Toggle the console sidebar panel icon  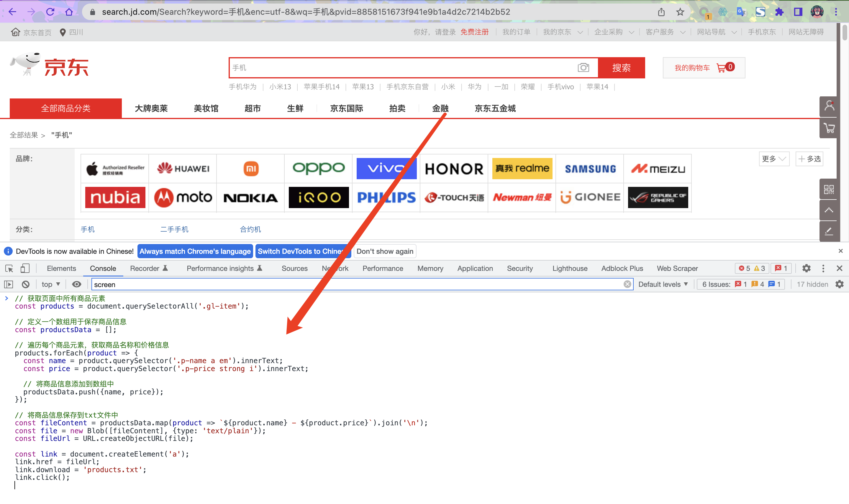pos(9,284)
